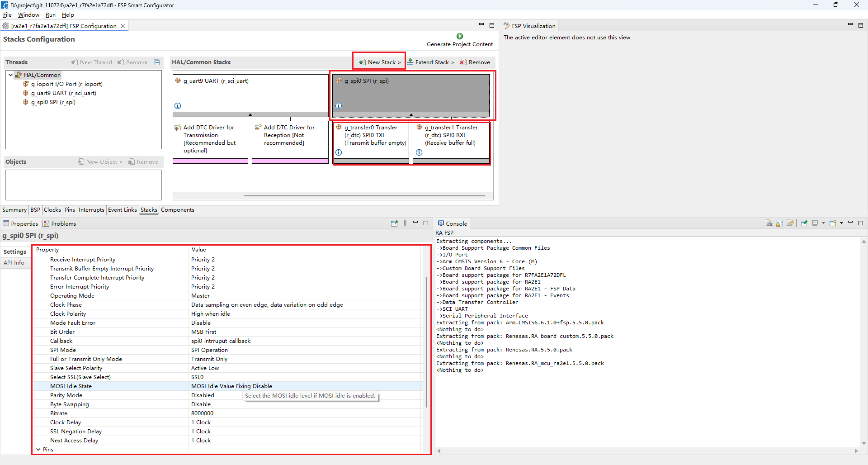Click Display Selected Console monitor icon
The image size is (868, 465).
click(x=815, y=223)
